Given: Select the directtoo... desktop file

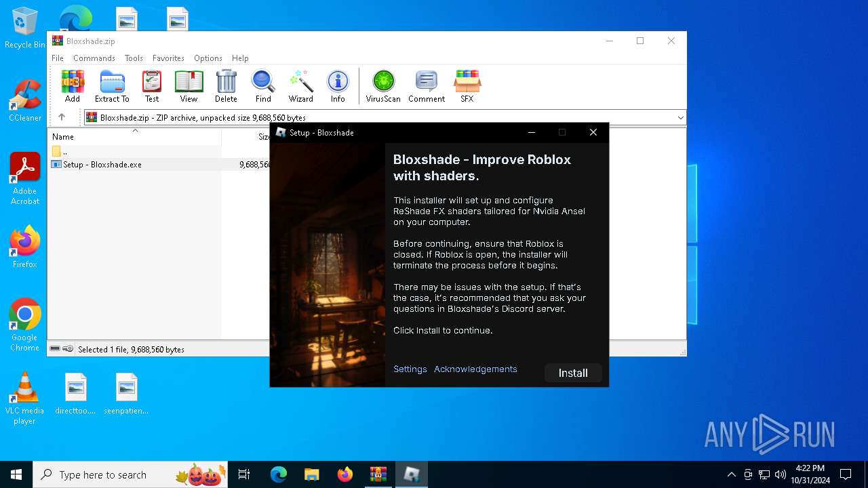Looking at the screenshot, I should pyautogui.click(x=75, y=394).
